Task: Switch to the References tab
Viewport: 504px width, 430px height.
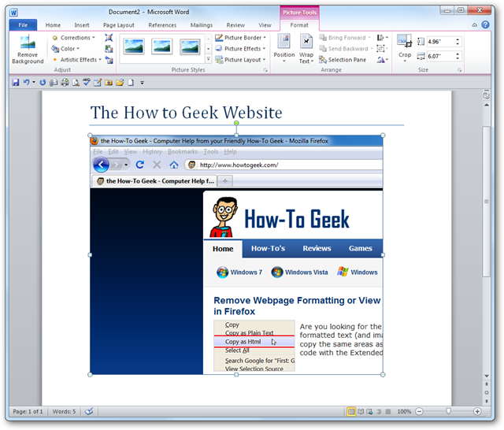Action: pos(162,25)
